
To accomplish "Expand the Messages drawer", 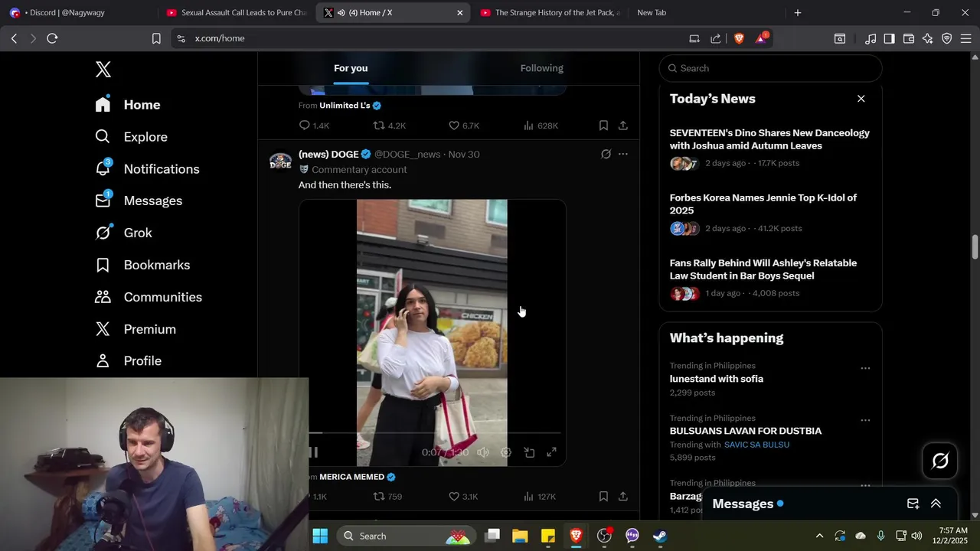I will pyautogui.click(x=936, y=504).
